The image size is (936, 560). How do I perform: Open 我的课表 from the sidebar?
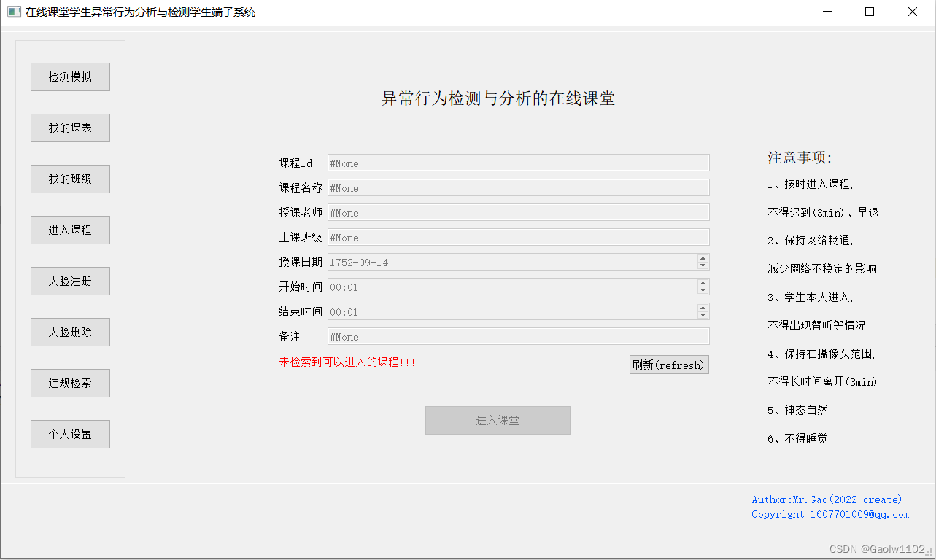pyautogui.click(x=70, y=128)
